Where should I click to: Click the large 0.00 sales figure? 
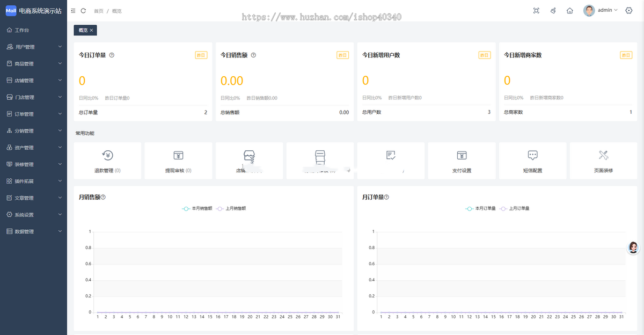click(x=232, y=81)
